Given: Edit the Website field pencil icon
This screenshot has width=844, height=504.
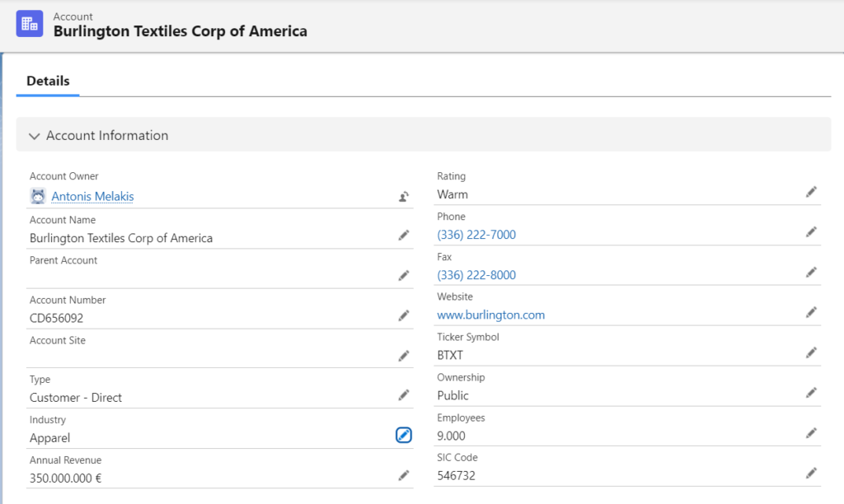Looking at the screenshot, I should (x=811, y=312).
